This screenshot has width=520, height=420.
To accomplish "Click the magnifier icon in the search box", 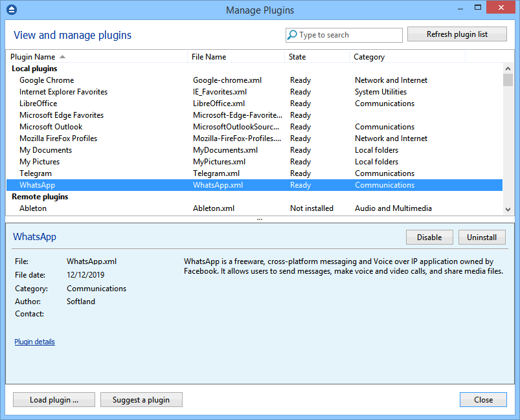I will [292, 34].
